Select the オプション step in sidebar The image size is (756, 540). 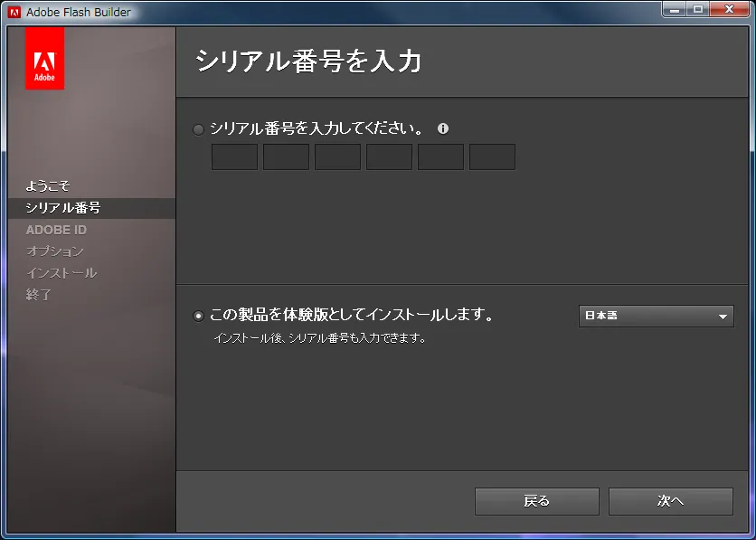click(x=55, y=251)
